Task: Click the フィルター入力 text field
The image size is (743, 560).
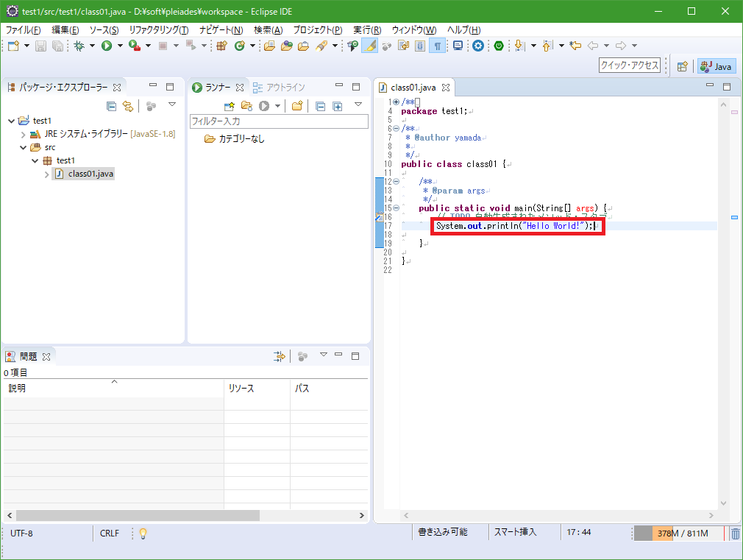Action: point(279,121)
